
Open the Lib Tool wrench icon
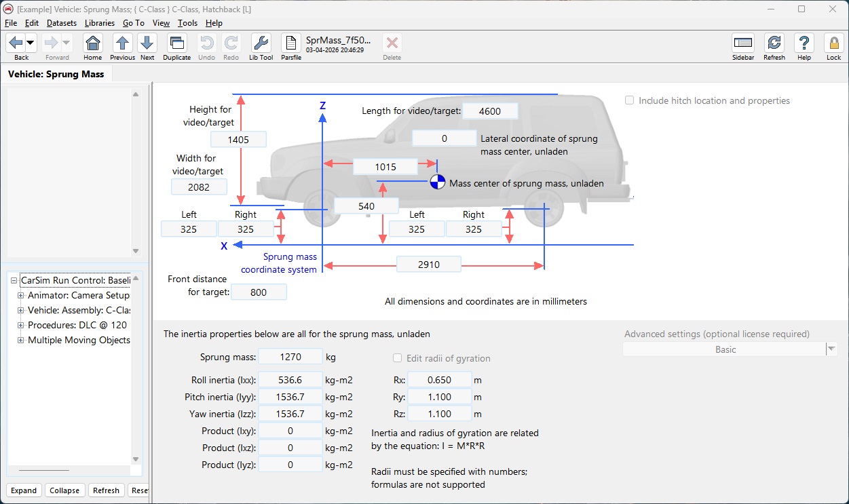coord(261,45)
